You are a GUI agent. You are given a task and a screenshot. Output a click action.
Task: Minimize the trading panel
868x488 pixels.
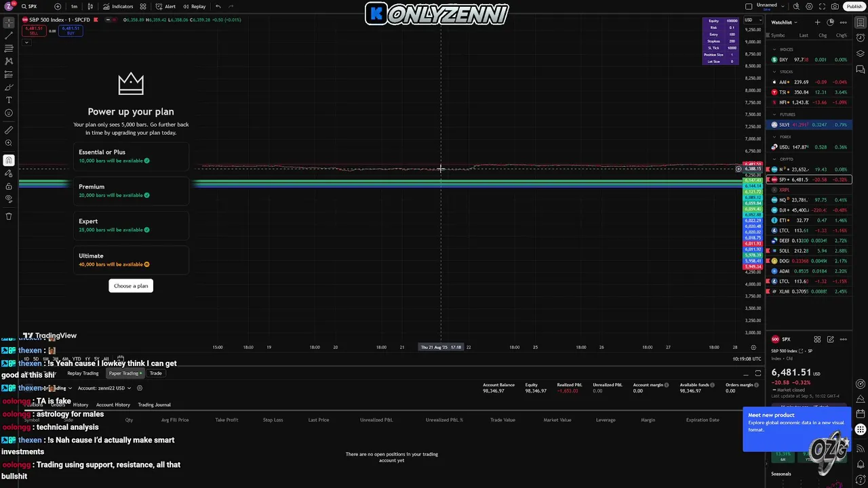coord(746,373)
